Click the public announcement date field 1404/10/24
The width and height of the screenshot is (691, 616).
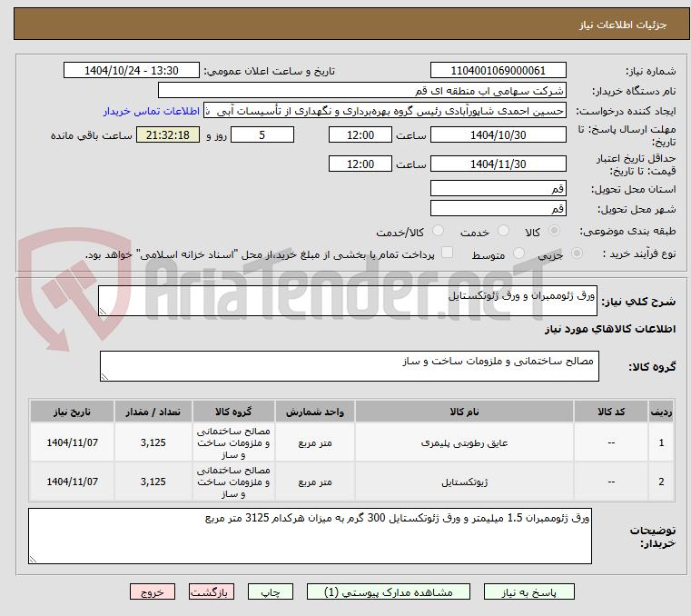(132, 71)
